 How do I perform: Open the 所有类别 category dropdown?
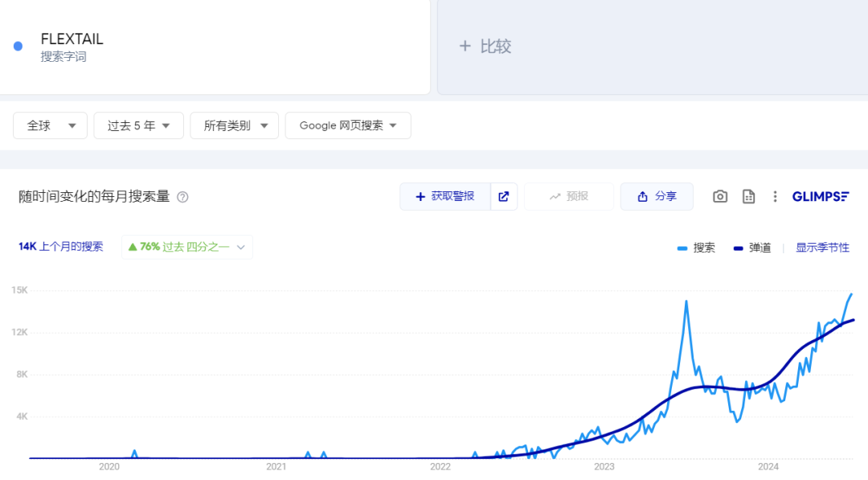click(234, 125)
